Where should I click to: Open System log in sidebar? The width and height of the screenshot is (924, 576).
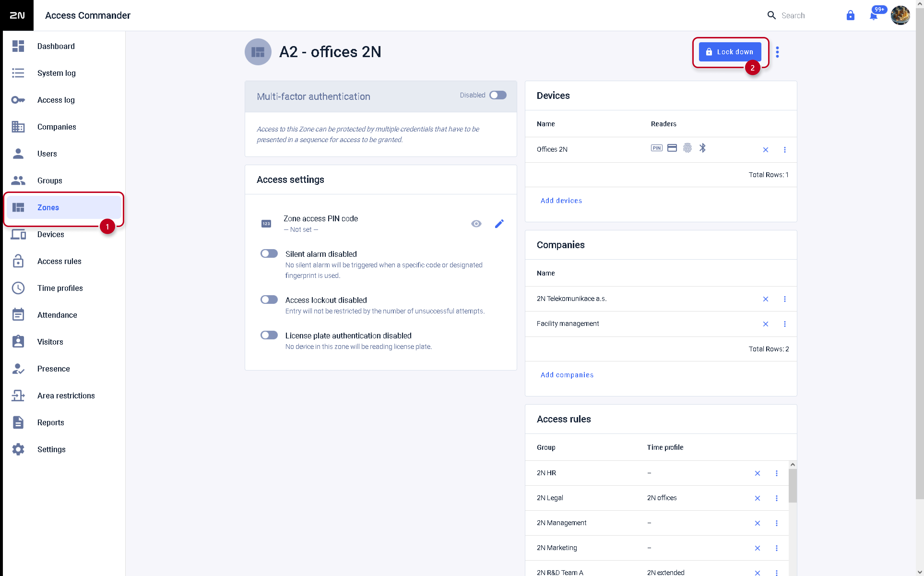tap(64, 73)
